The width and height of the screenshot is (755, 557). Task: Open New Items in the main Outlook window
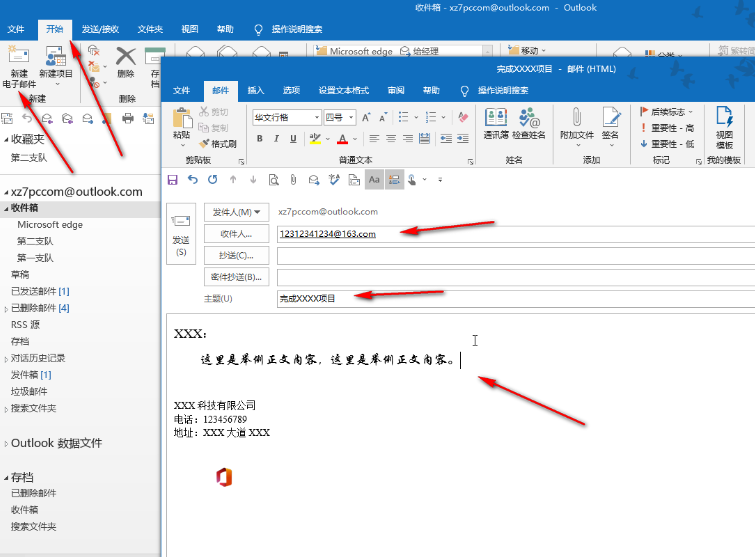pos(56,66)
